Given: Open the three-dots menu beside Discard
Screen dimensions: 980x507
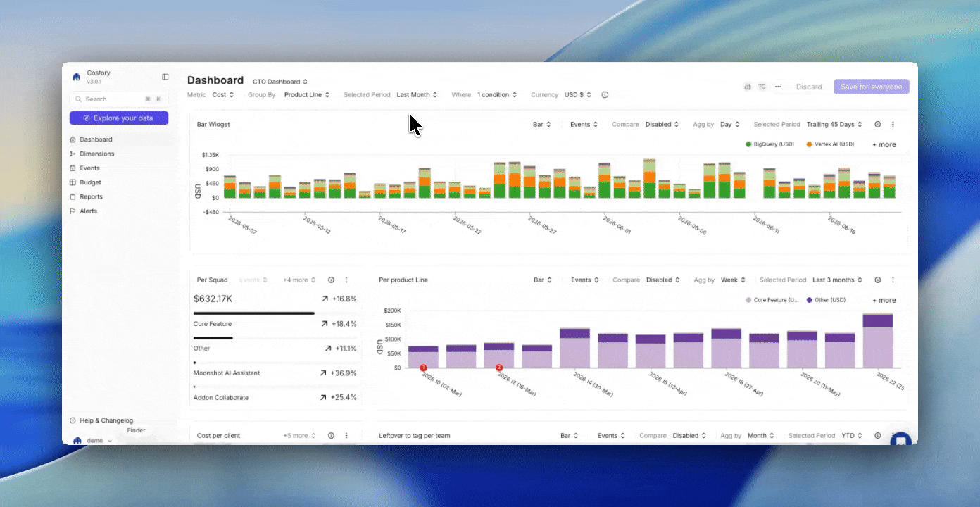Looking at the screenshot, I should tap(778, 87).
